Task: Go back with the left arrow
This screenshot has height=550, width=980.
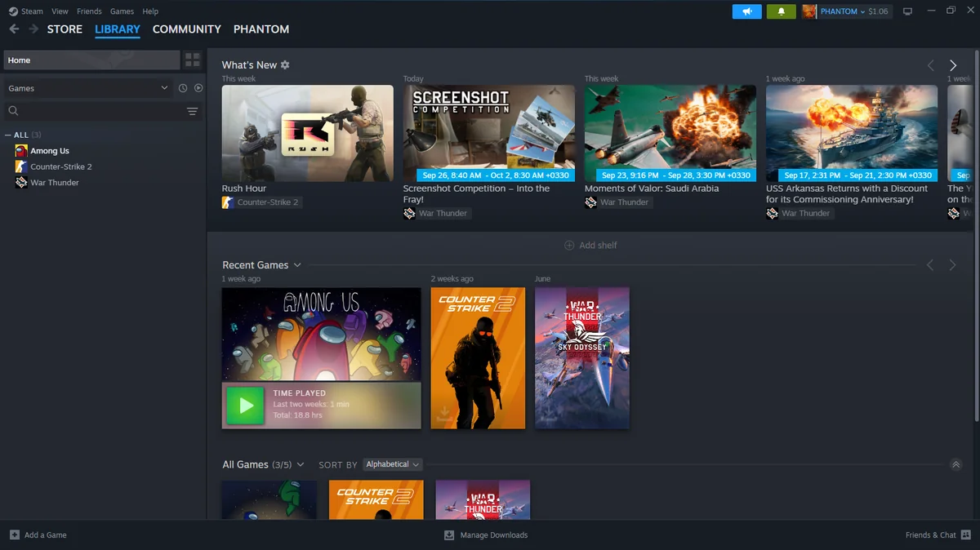Action: coord(14,29)
